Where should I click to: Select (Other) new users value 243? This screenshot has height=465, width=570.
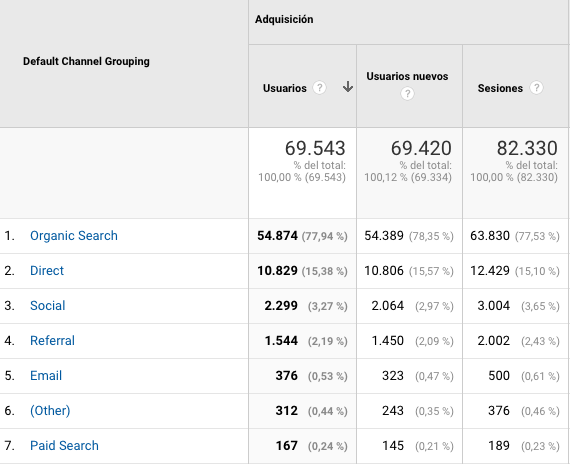(x=393, y=410)
